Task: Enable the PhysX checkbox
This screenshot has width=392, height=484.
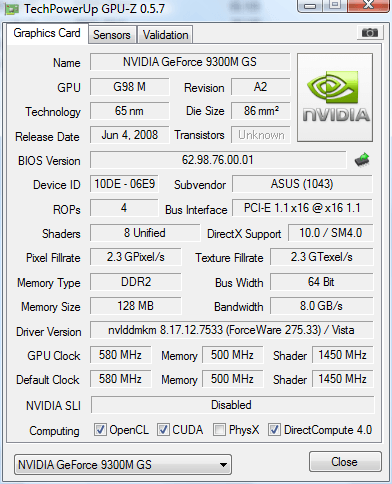Action: tap(219, 430)
